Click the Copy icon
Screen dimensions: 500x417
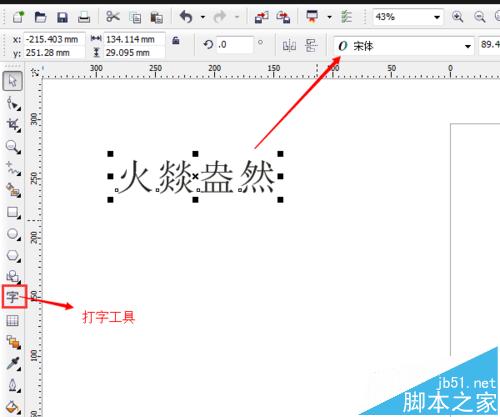(135, 17)
